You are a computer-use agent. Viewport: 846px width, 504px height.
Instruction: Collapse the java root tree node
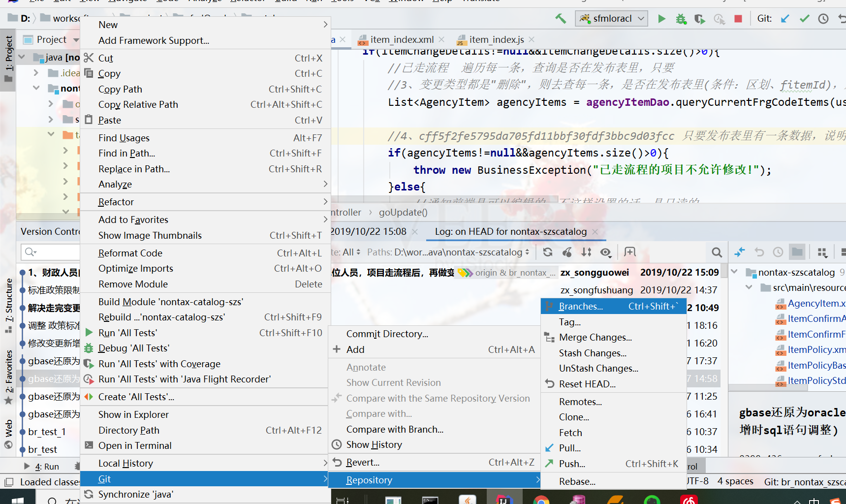click(x=22, y=57)
